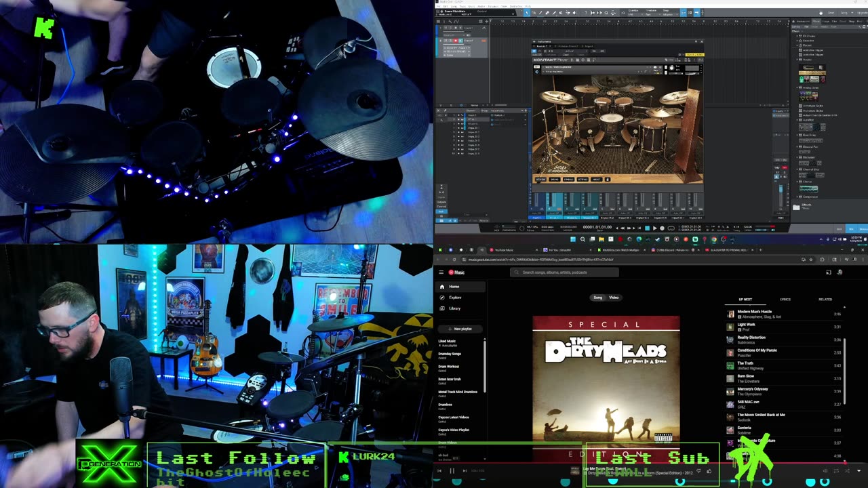Click the volume icon in YouTube Music player
868x488 pixels.
(x=825, y=471)
